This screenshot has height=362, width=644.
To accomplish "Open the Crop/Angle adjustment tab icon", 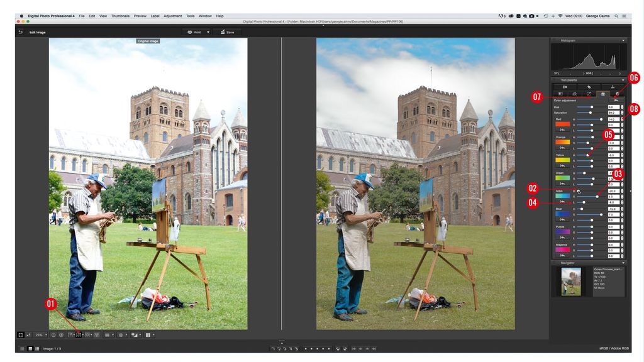I will (589, 87).
